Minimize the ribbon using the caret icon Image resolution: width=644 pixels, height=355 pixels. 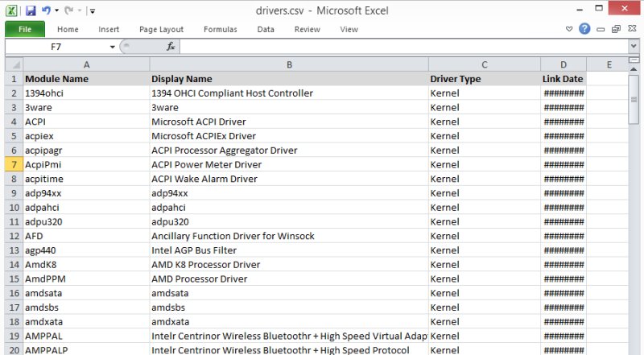coord(569,29)
